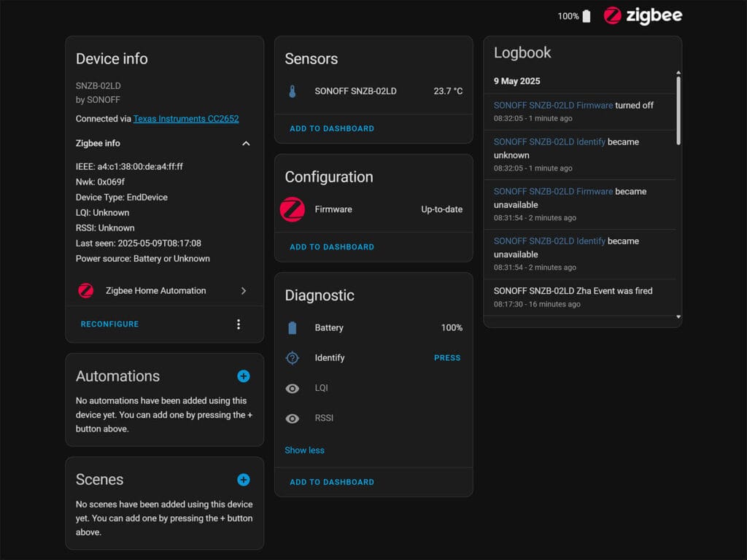
Task: Click the Zigbee Home Automation logo icon
Action: [x=86, y=290]
